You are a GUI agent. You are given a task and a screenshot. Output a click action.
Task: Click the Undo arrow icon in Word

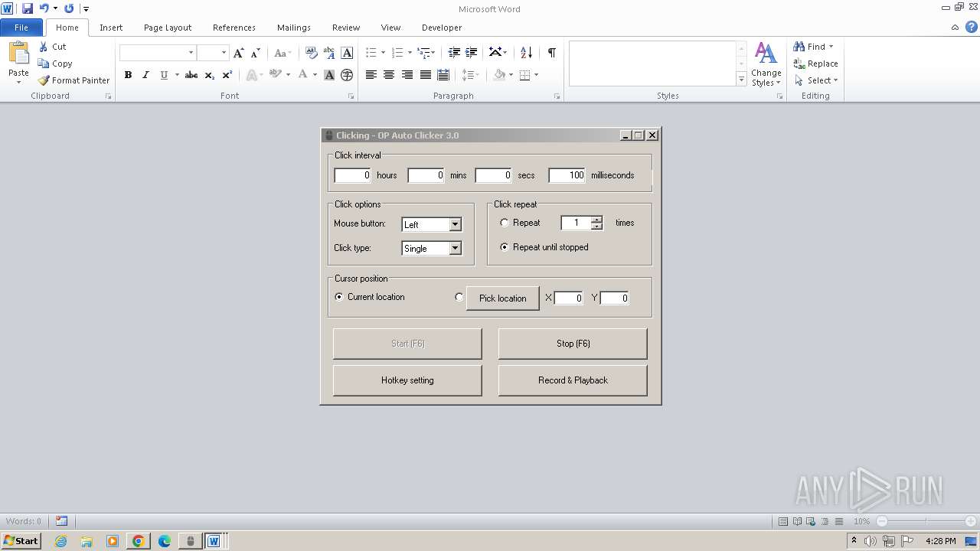[44, 8]
